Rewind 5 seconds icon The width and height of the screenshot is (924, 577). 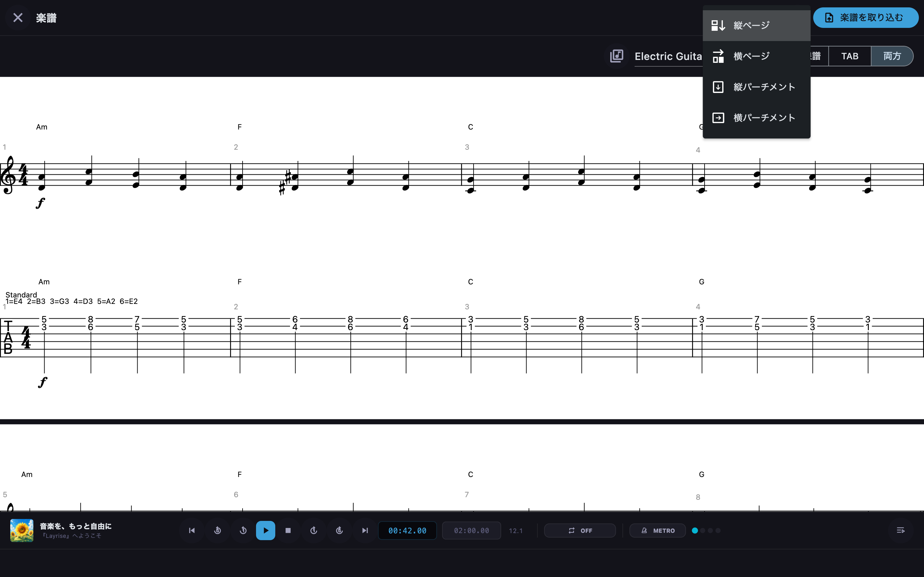click(x=218, y=531)
